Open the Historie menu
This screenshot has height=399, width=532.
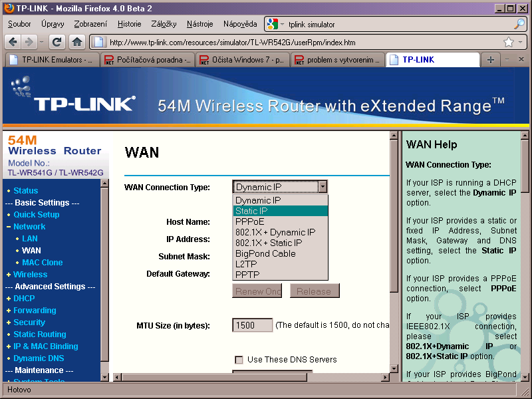(129, 24)
